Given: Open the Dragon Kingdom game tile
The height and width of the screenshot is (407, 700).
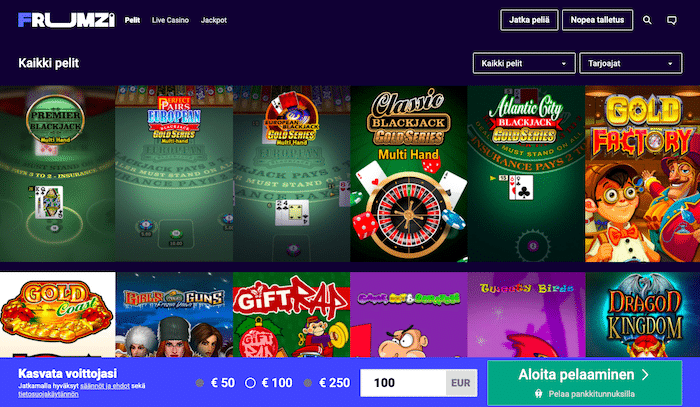Looking at the screenshot, I should 642,315.
